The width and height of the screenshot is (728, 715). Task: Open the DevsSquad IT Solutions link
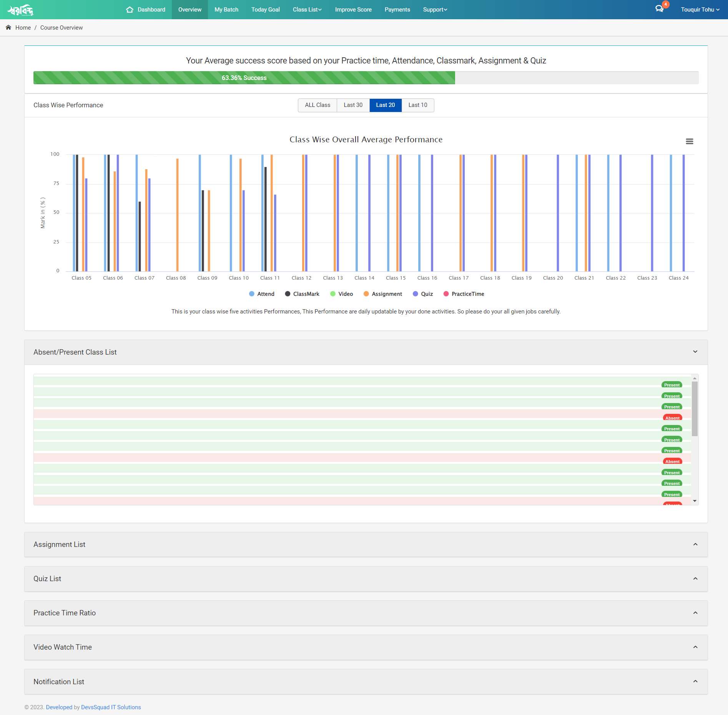coord(111,707)
